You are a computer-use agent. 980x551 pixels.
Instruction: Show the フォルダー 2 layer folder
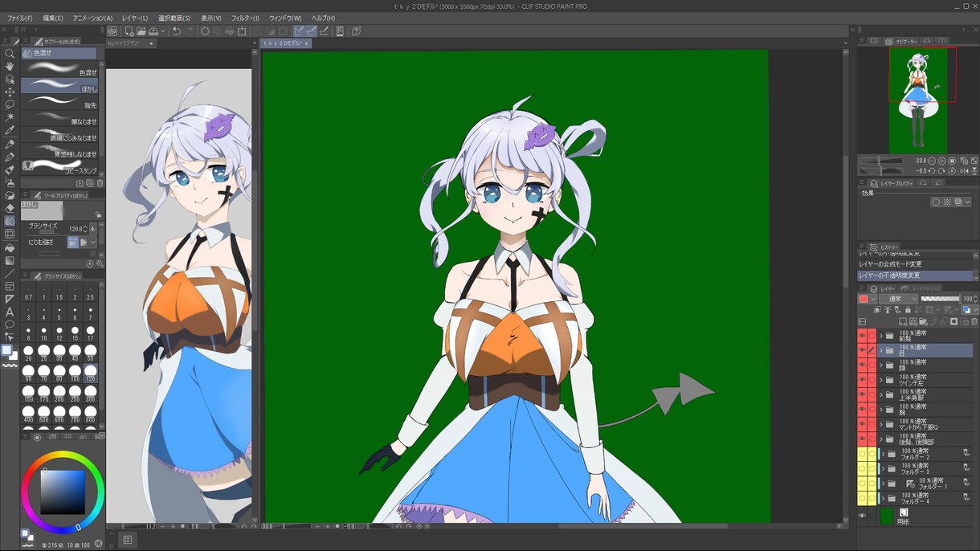coord(862,454)
